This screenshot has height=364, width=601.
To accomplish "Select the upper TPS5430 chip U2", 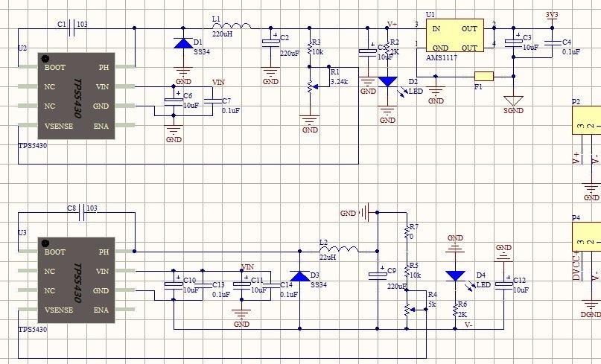I will point(76,96).
